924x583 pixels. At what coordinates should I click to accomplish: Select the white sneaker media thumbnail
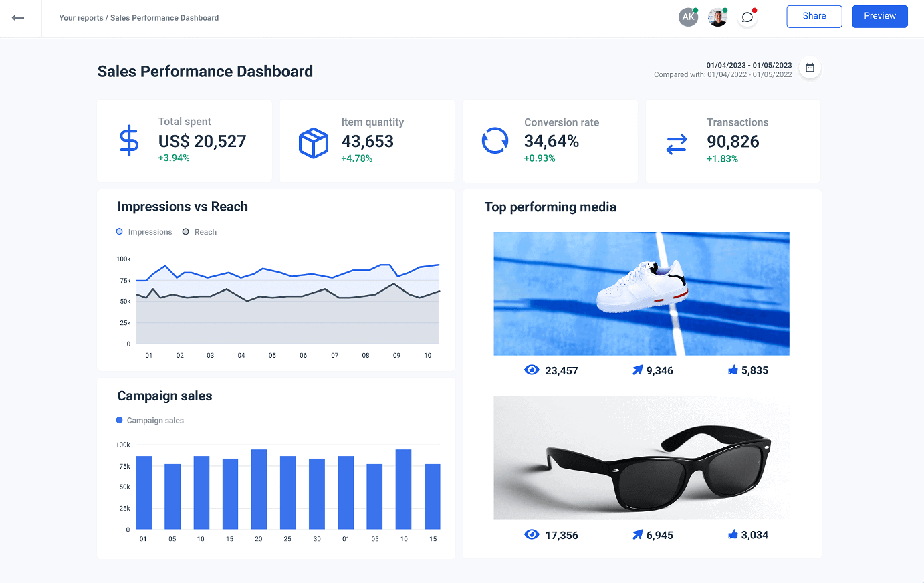pyautogui.click(x=641, y=294)
